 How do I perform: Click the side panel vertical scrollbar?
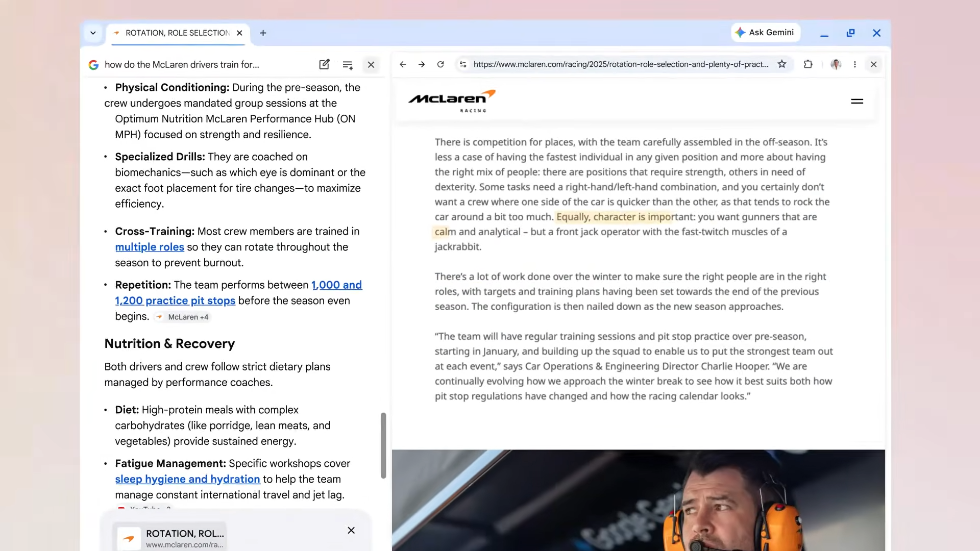383,445
